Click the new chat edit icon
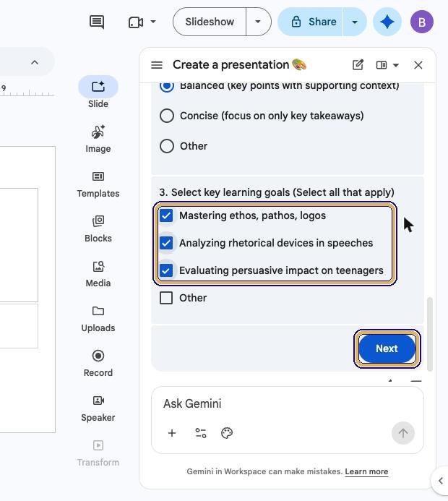Viewport: 448px width, 501px height. click(x=358, y=65)
